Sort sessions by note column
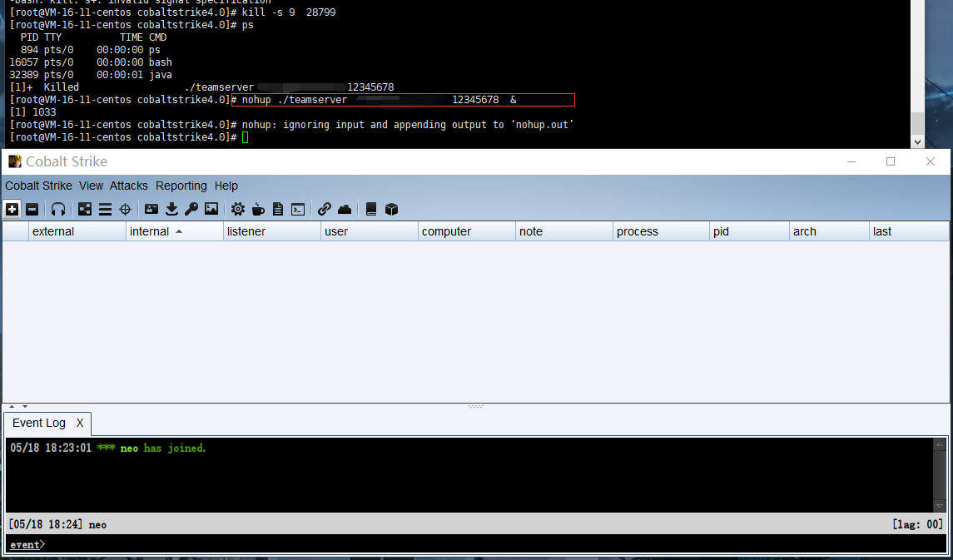953x560 pixels. click(563, 231)
